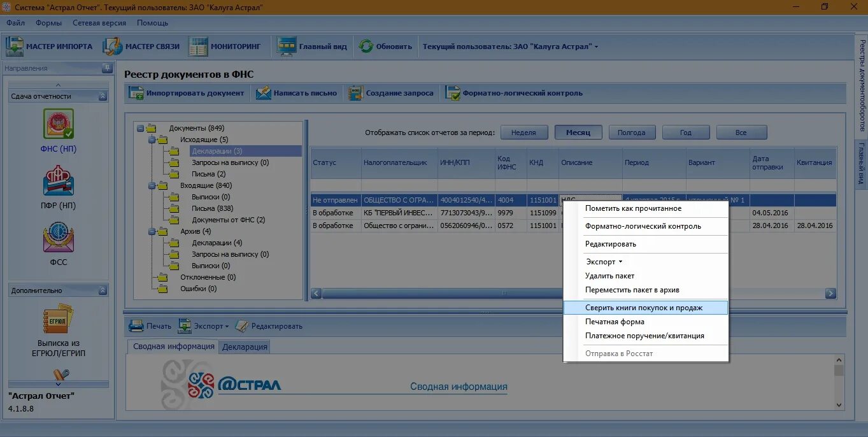The width and height of the screenshot is (868, 437).
Task: Choose Переместить пакет в архив
Action: coord(646,290)
